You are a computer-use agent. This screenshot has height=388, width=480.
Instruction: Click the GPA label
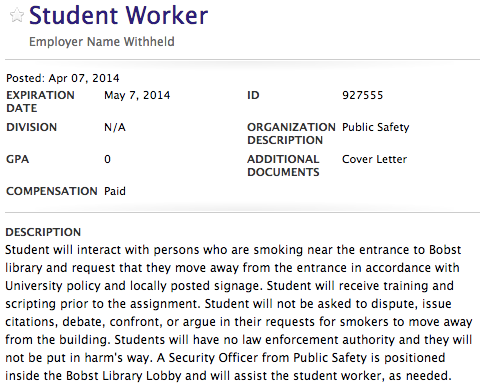[17, 159]
